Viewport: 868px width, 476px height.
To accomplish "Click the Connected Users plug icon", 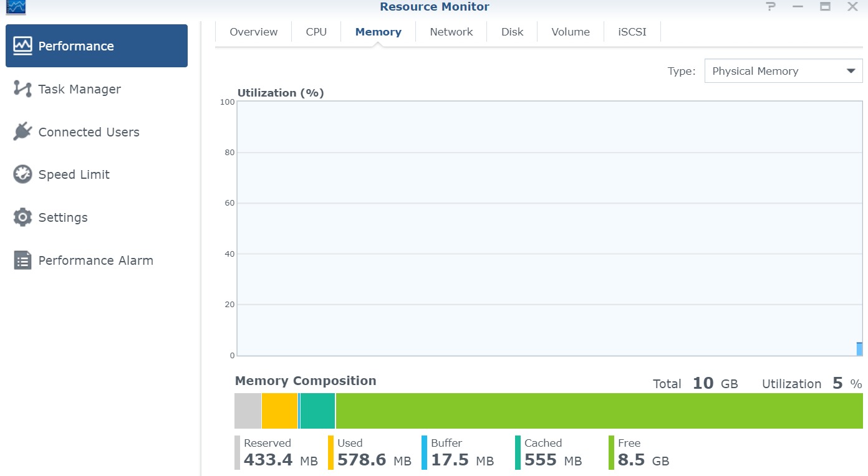I will pyautogui.click(x=23, y=132).
